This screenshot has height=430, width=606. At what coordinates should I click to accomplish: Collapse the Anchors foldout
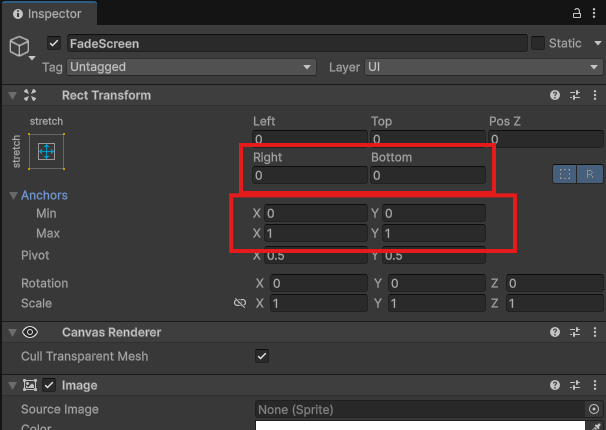pyautogui.click(x=13, y=195)
